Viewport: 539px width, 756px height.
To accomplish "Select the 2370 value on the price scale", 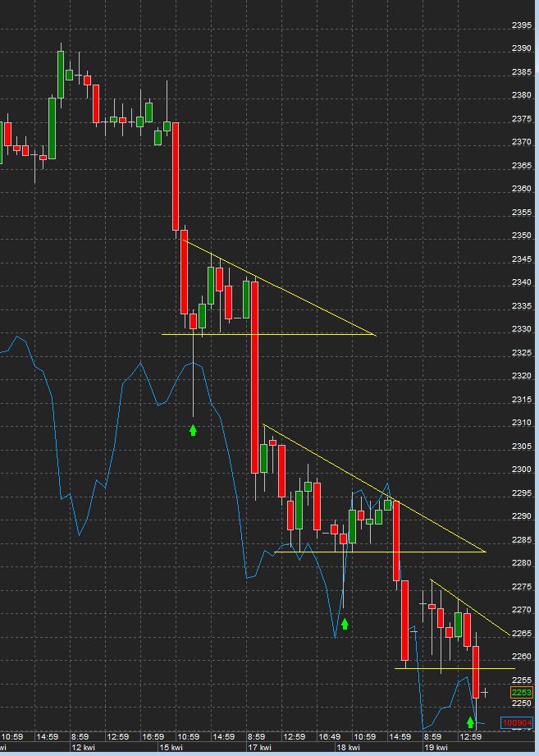I will pyautogui.click(x=522, y=142).
